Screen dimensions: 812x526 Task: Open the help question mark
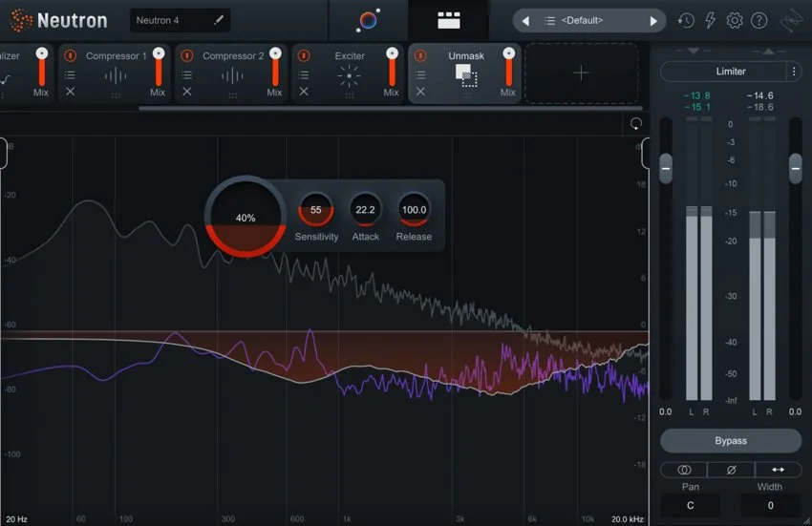pyautogui.click(x=759, y=21)
